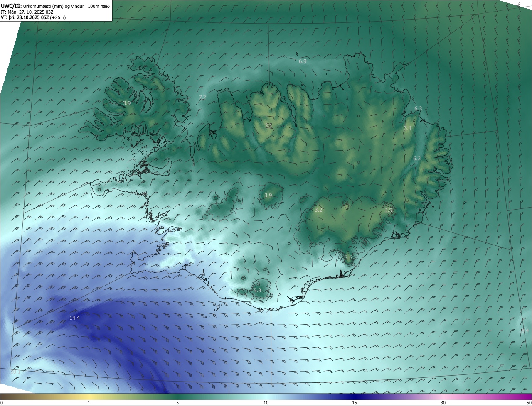Click the 15 tick label on the colour bar

[x=355, y=403]
